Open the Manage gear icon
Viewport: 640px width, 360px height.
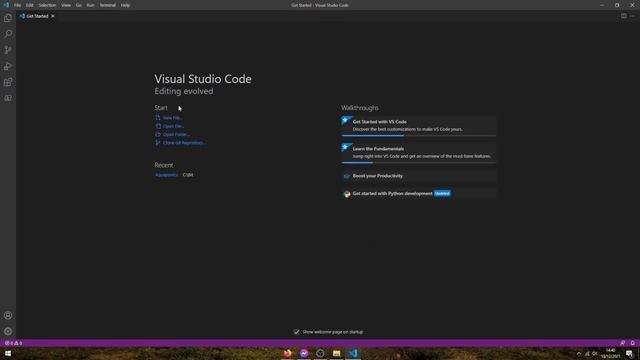point(8,331)
